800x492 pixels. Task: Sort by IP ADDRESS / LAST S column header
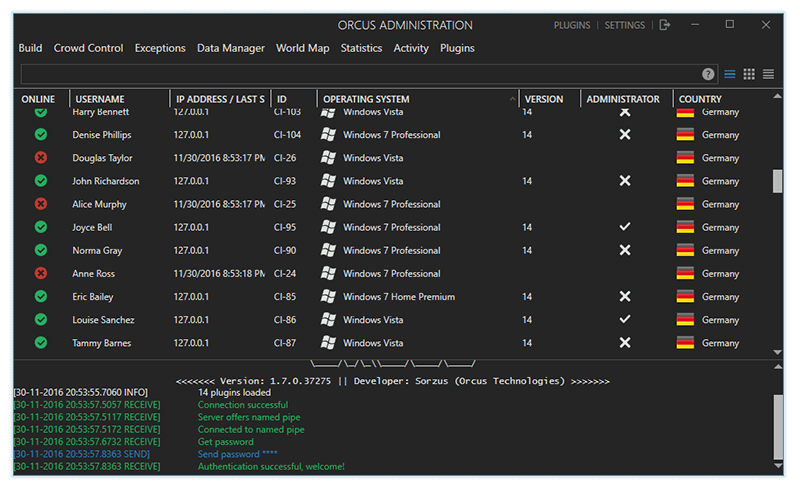coord(220,99)
